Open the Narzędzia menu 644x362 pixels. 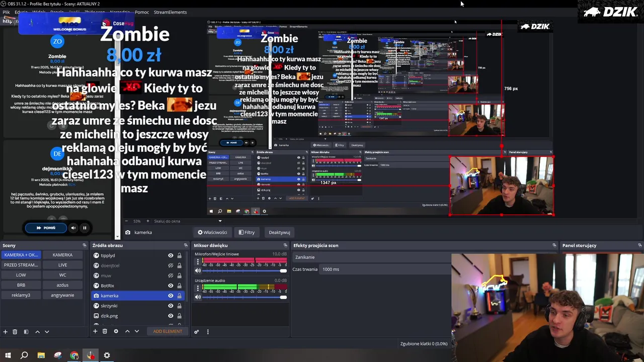[x=121, y=12]
